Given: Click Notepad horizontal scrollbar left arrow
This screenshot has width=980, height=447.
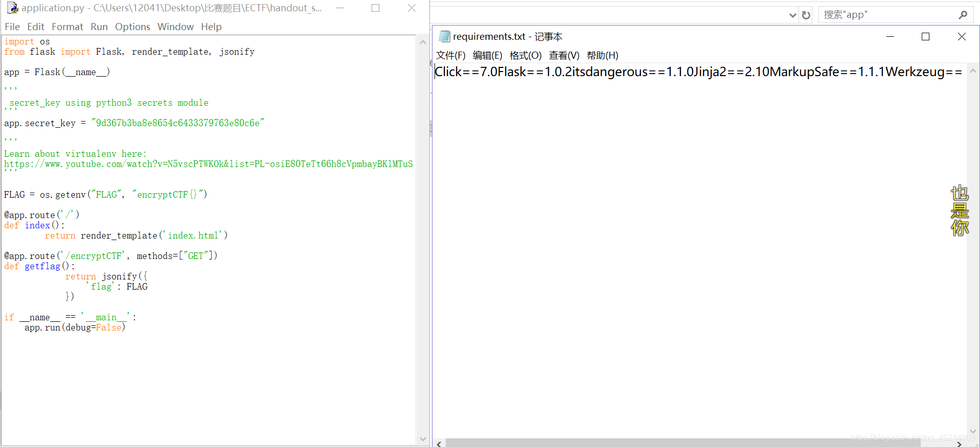Looking at the screenshot, I should pos(439,443).
